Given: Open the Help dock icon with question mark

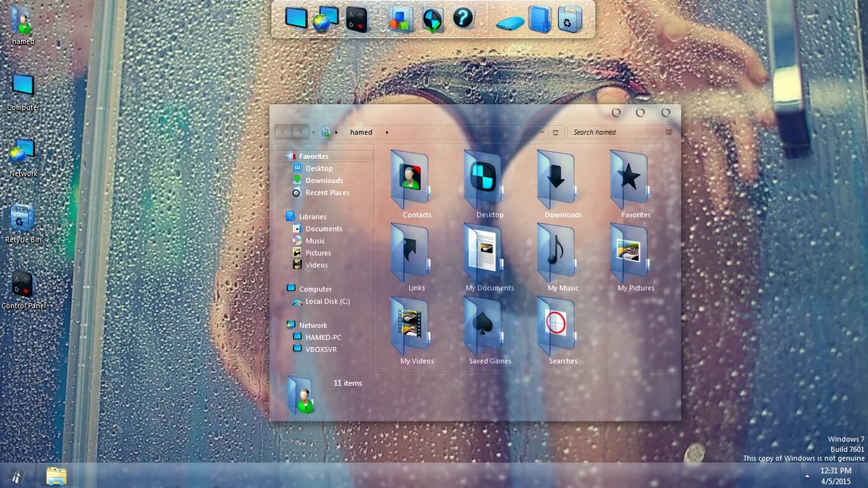Looking at the screenshot, I should (x=462, y=18).
